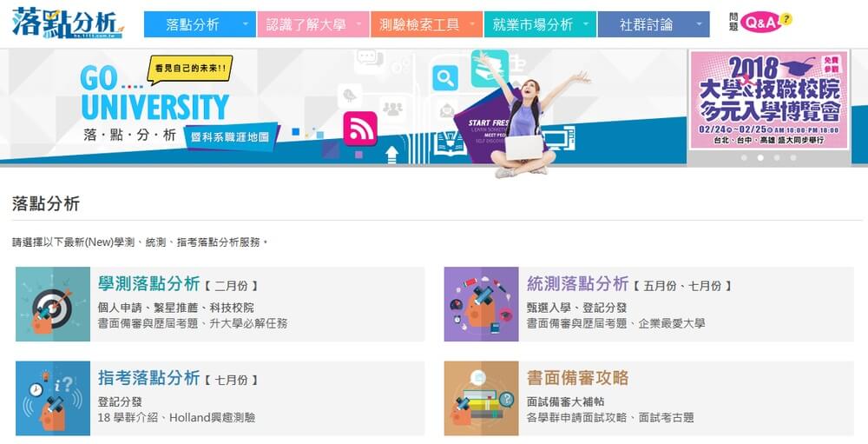
Task: Click the 暨科系職涯地圖 label on banner
Action: click(x=230, y=136)
